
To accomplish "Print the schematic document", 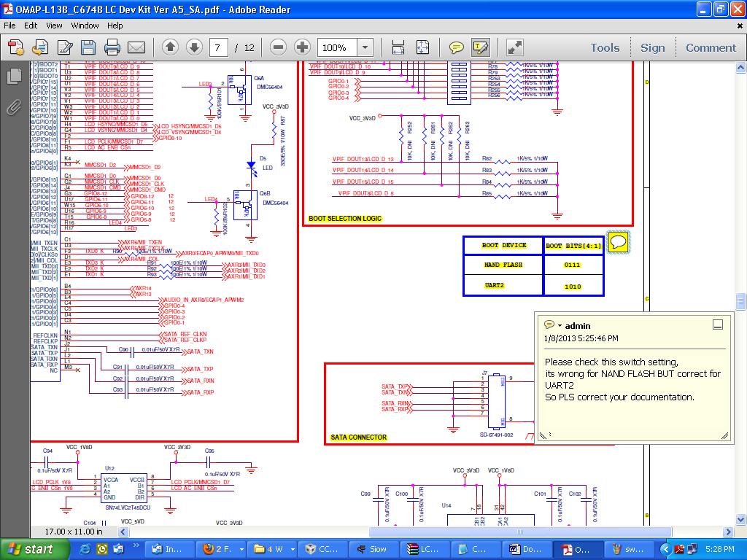I will coord(112,47).
